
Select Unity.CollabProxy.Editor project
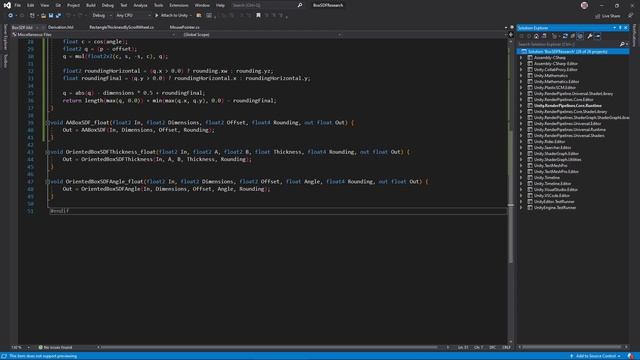click(556, 69)
